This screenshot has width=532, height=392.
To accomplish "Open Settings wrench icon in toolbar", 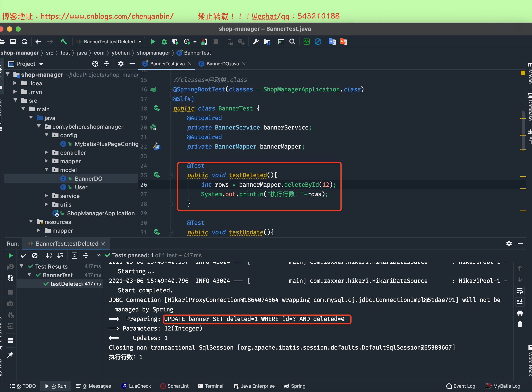I will (255, 42).
